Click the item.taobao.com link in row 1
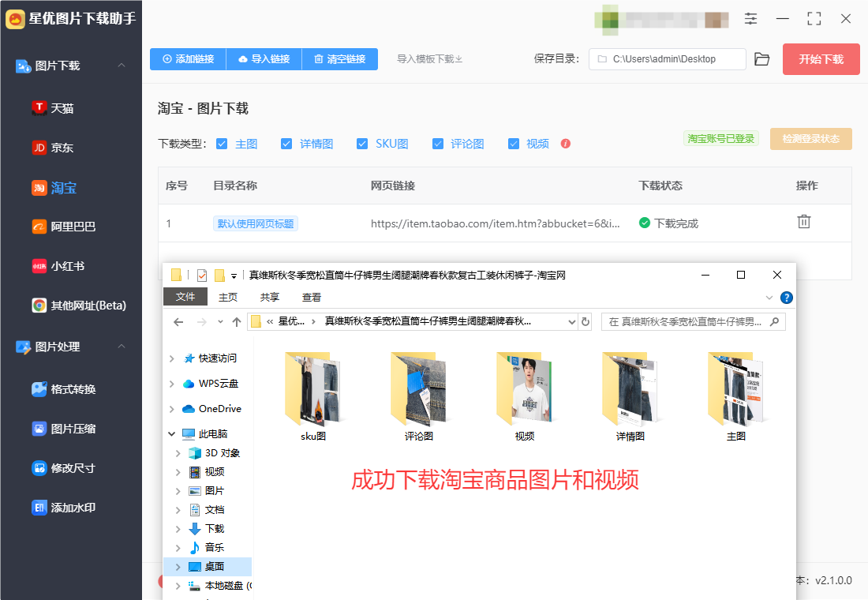This screenshot has width=868, height=600. [496, 223]
